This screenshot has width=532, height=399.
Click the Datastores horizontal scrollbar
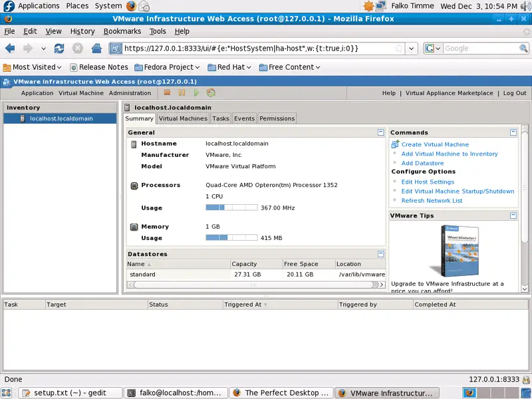256,285
